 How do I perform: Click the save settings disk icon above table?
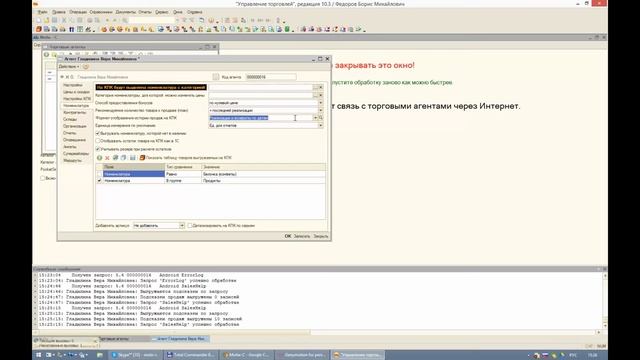click(x=133, y=158)
